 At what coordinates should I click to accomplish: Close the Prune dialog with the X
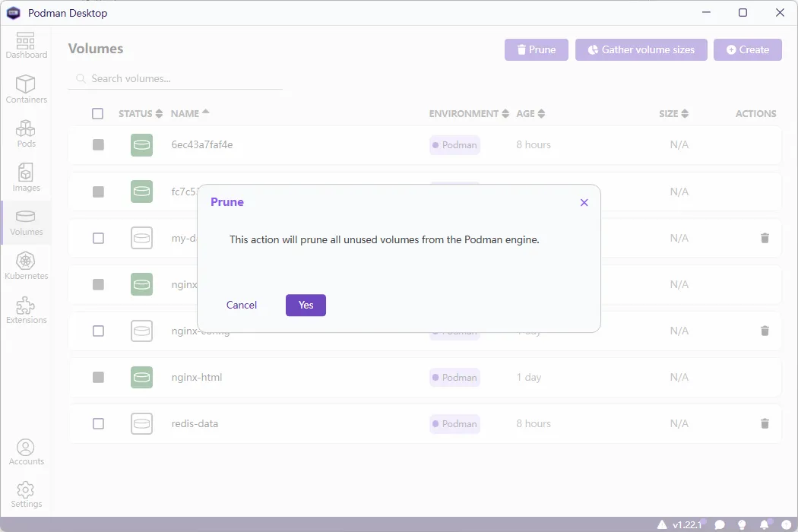point(584,202)
